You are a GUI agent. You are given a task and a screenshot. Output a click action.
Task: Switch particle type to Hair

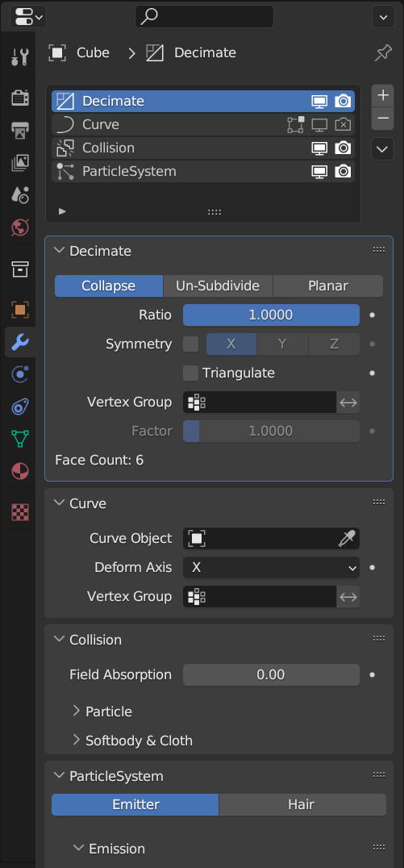302,805
